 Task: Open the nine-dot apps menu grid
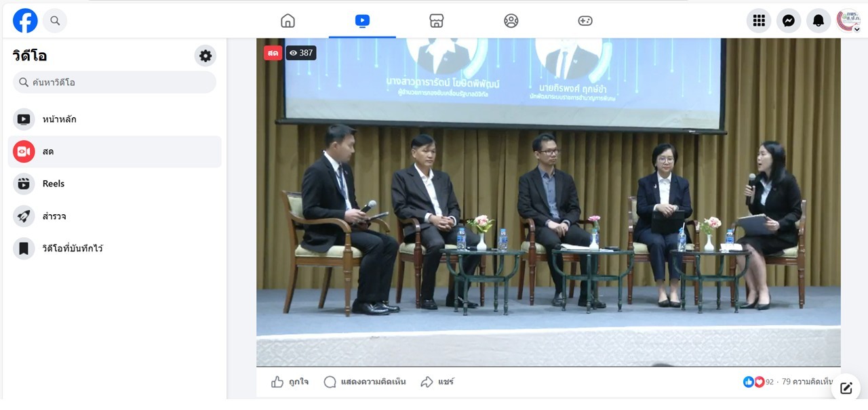click(759, 21)
